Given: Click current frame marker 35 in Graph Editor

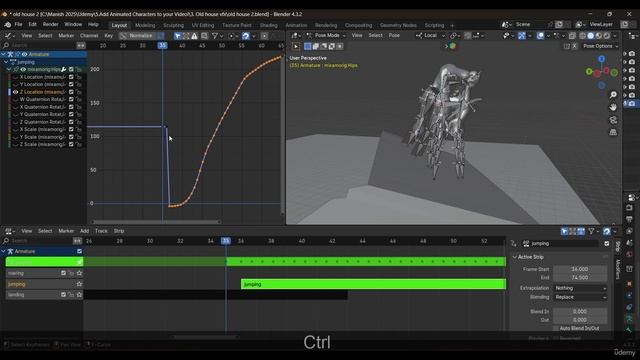Looking at the screenshot, I should (162, 45).
